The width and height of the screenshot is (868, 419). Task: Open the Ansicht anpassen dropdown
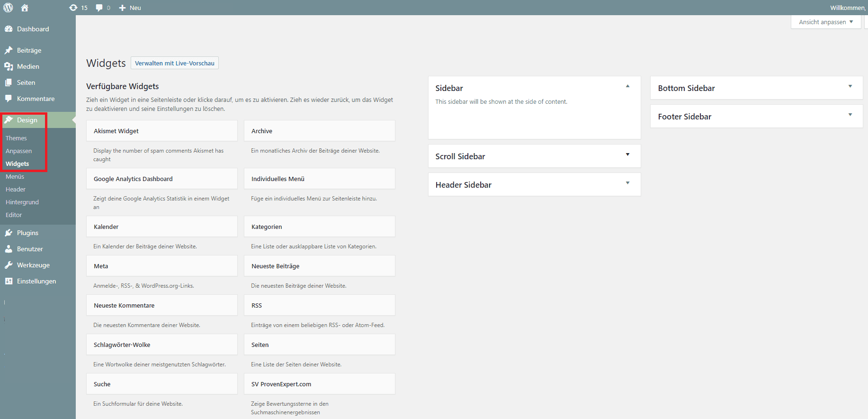point(825,22)
